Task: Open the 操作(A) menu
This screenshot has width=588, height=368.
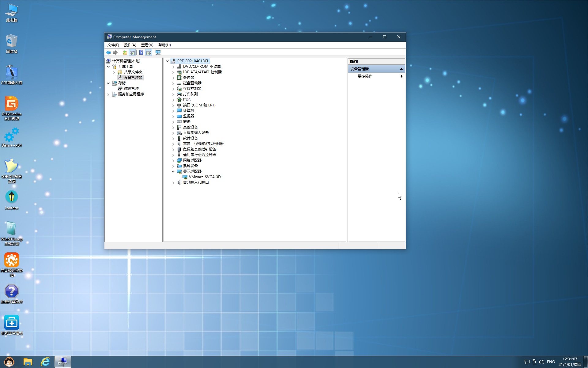Action: coord(130,45)
